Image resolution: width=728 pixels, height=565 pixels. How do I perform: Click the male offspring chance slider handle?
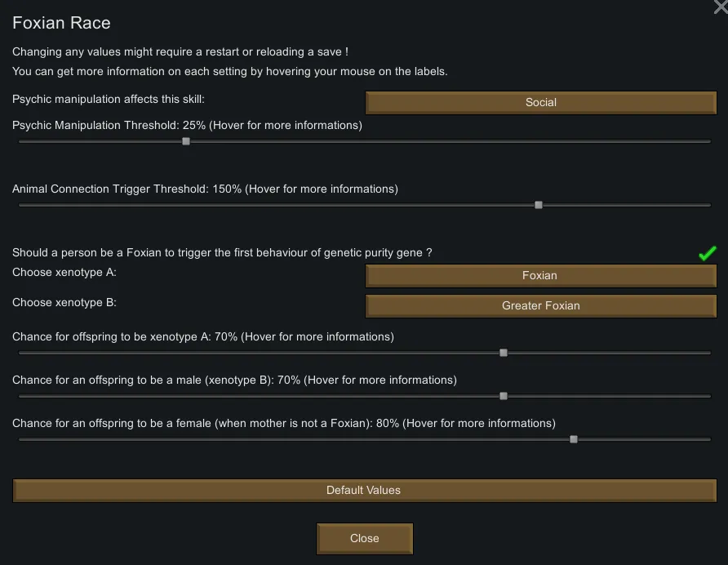504,396
